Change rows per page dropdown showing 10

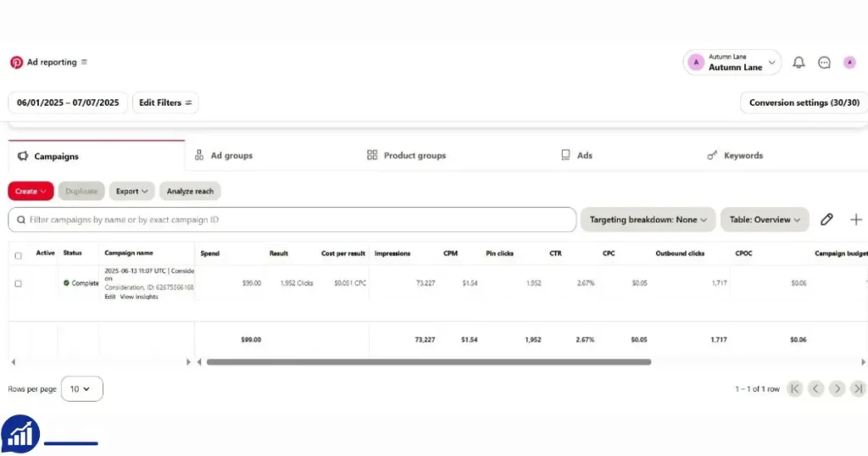82,388
